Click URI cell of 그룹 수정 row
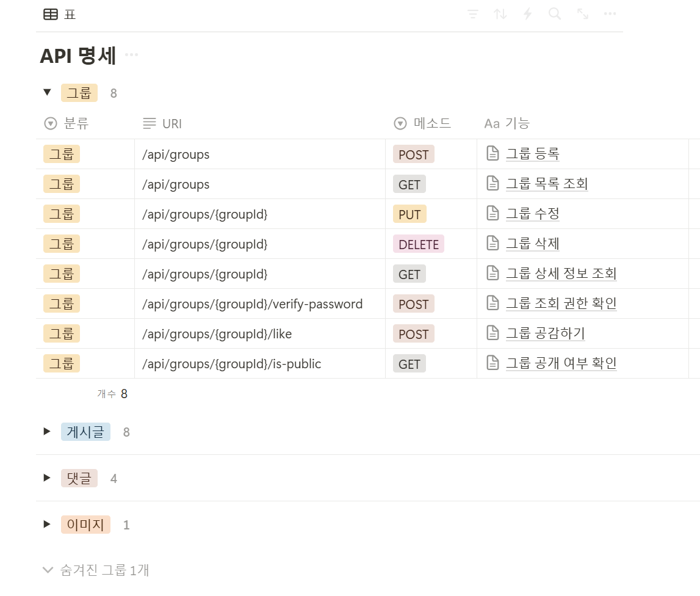700x596 pixels. coord(260,214)
